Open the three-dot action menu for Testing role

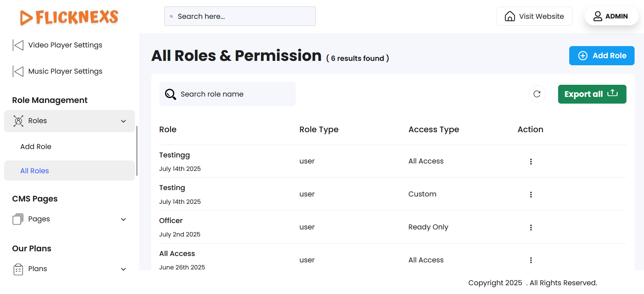click(531, 195)
